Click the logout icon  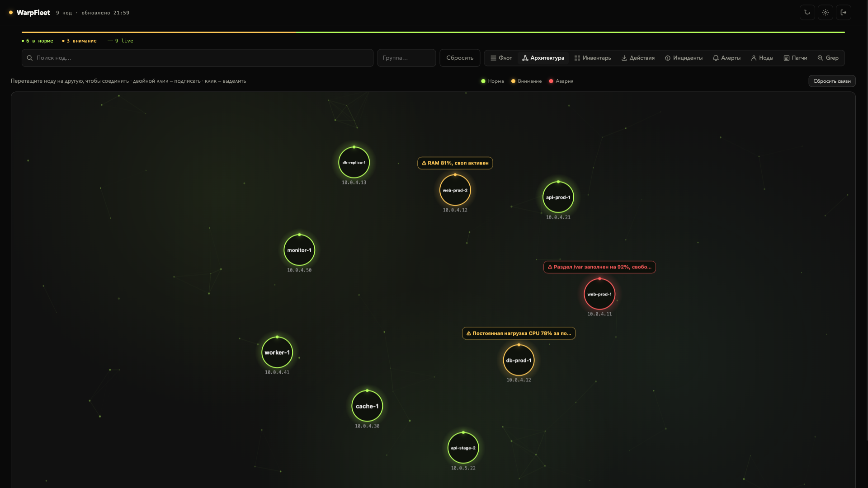(x=843, y=13)
